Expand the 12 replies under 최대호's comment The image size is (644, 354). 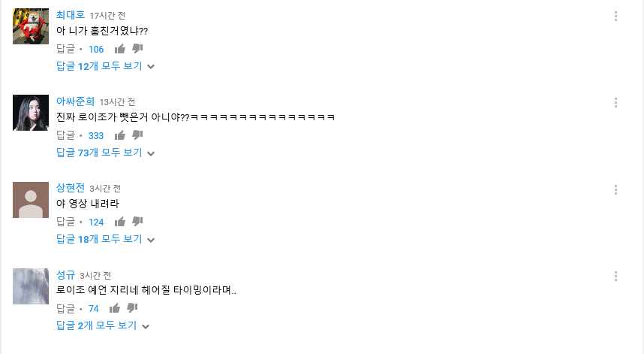pos(106,66)
